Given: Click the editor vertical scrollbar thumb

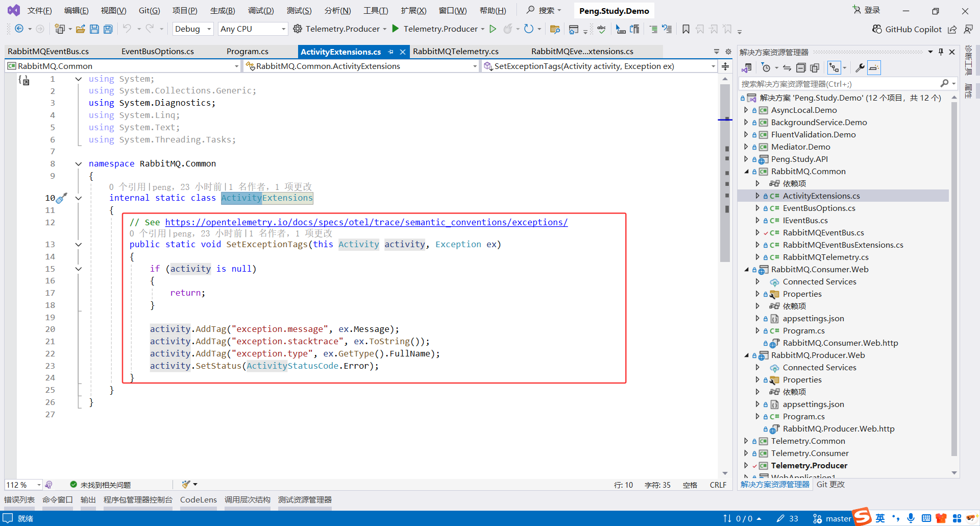Looking at the screenshot, I should [725, 174].
